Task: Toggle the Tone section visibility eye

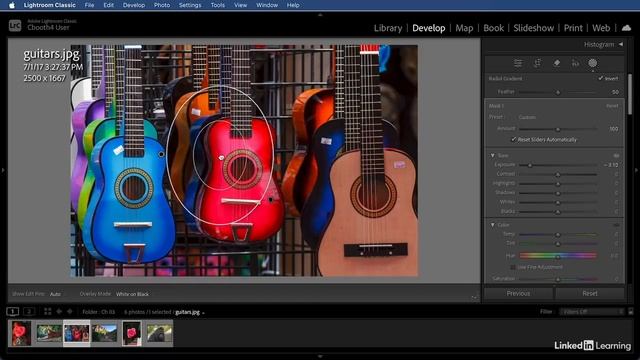Action: click(616, 156)
